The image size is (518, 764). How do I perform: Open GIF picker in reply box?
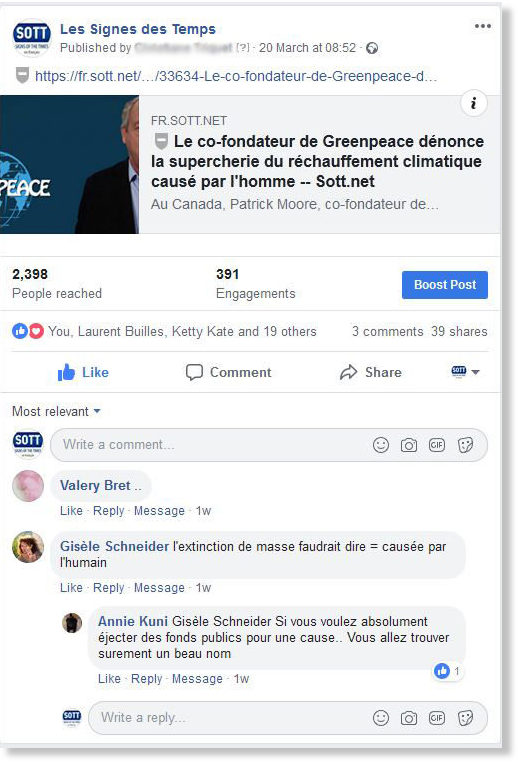pyautogui.click(x=437, y=718)
